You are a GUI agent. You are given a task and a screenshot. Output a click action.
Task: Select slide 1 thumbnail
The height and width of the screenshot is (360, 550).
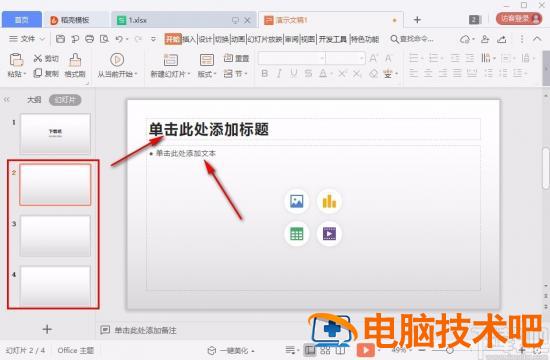[x=55, y=134]
